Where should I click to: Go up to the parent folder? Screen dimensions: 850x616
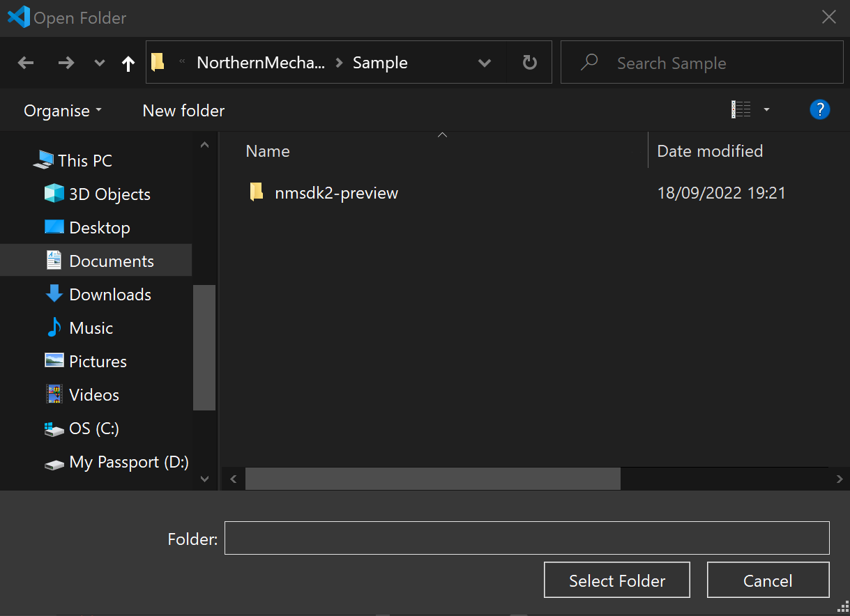[128, 62]
